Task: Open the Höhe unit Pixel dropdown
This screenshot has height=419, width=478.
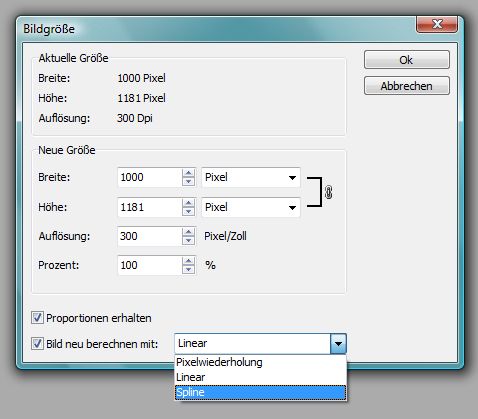Action: coord(251,207)
